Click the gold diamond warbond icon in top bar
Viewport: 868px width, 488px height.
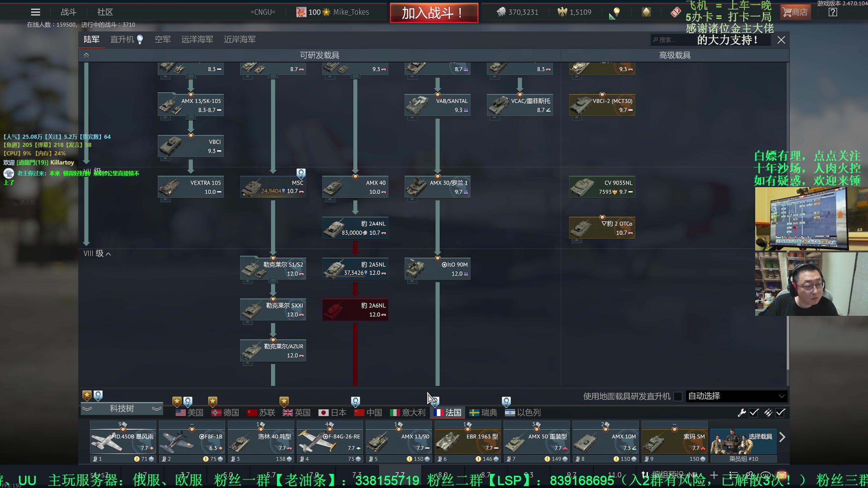tap(646, 12)
